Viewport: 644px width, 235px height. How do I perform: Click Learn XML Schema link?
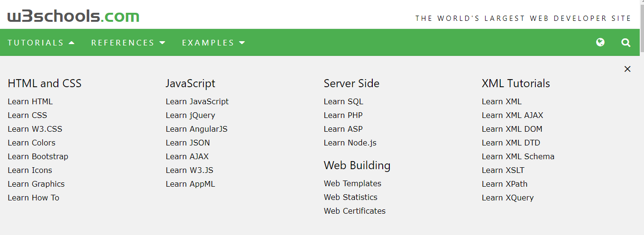click(518, 156)
